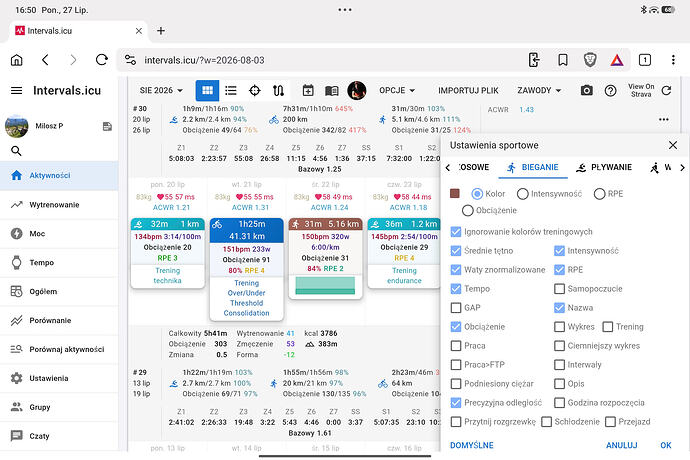The image size is (690, 460).
Task: Switch to calendar grid view
Action: [x=207, y=91]
